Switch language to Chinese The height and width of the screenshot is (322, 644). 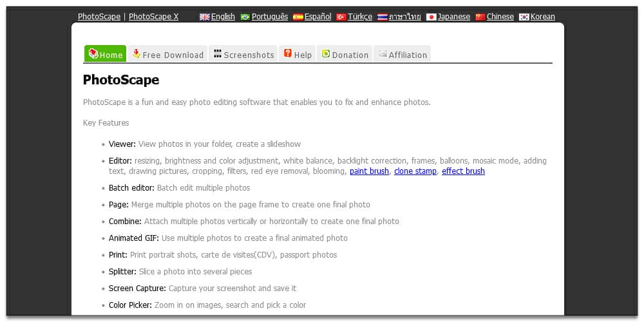[500, 17]
